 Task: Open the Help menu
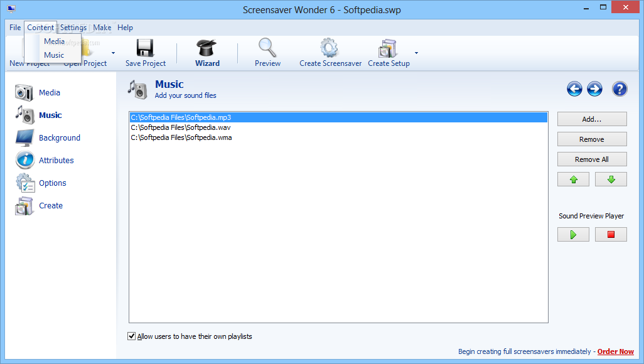pyautogui.click(x=126, y=28)
